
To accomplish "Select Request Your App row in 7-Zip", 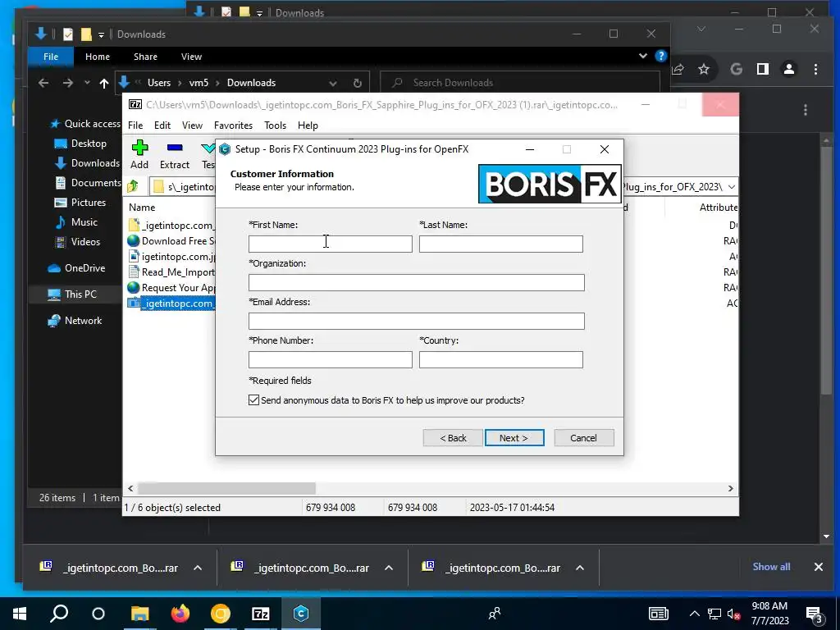I will (x=171, y=288).
